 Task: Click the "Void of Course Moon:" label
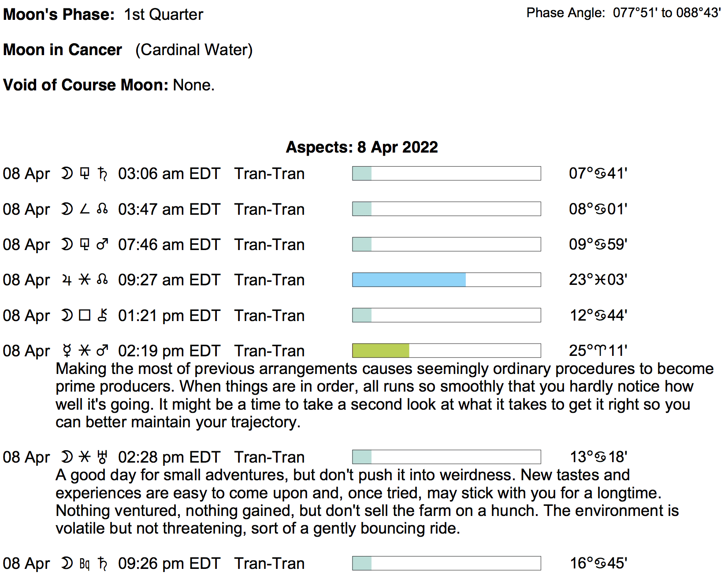tap(86, 85)
